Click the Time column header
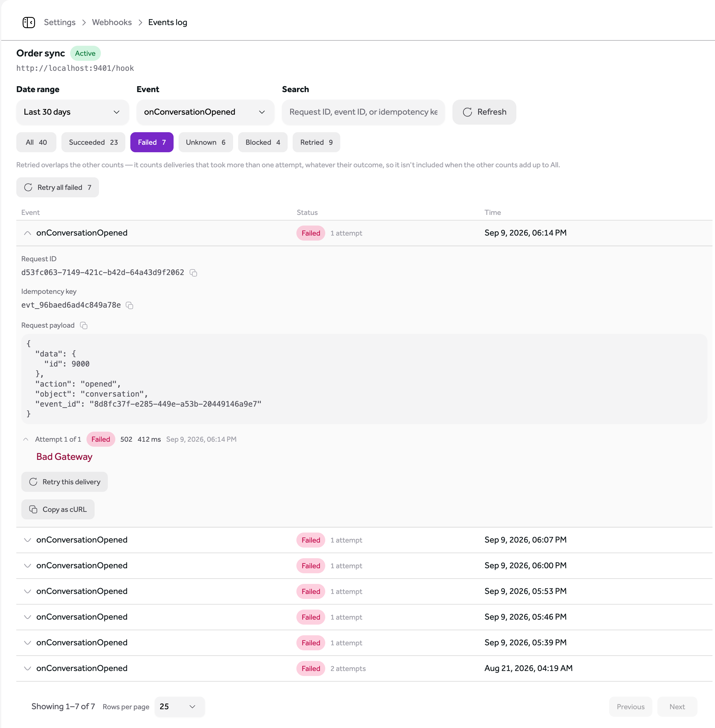 point(493,212)
